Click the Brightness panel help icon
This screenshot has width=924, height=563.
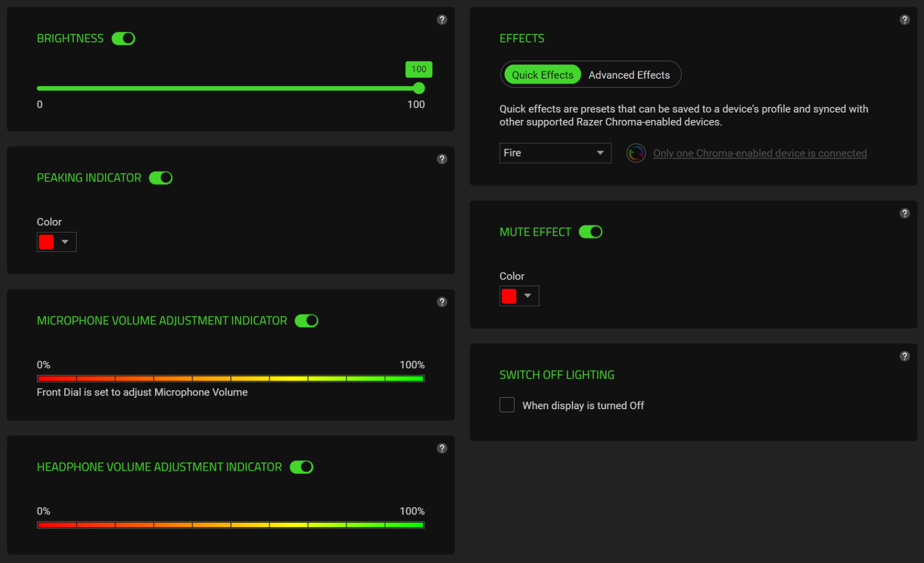tap(442, 20)
